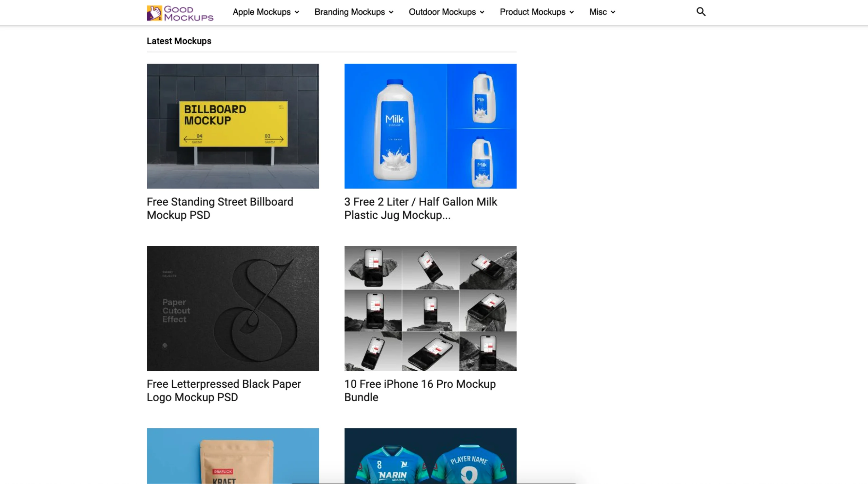
Task: Open the Apple Mockups menu
Action: coord(266,12)
